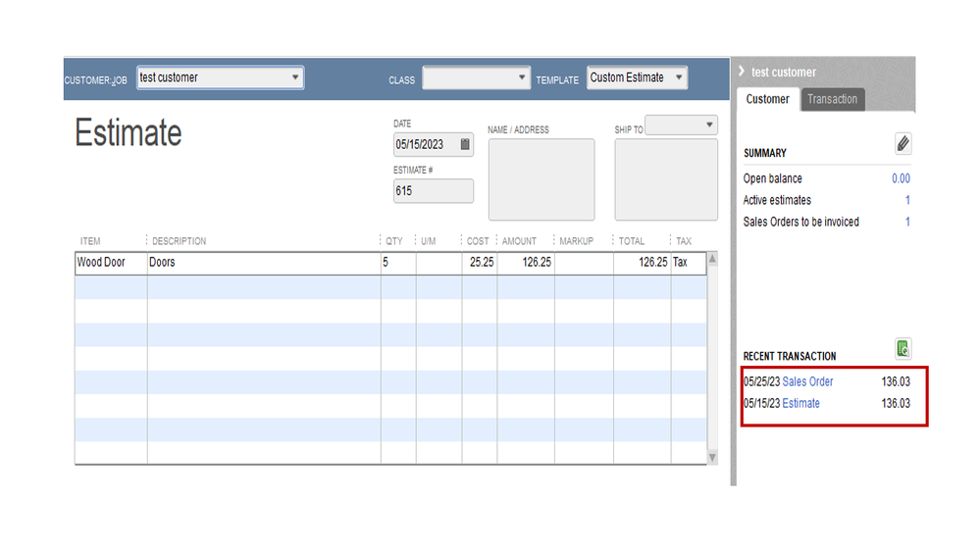Click the TAX column header
The image size is (980, 551).
coord(684,241)
